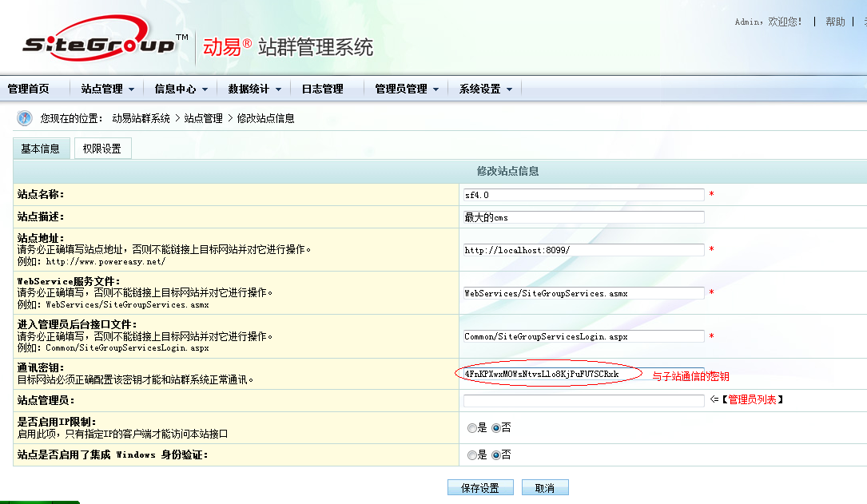Select 否 for 是否启用IP限制

[495, 428]
